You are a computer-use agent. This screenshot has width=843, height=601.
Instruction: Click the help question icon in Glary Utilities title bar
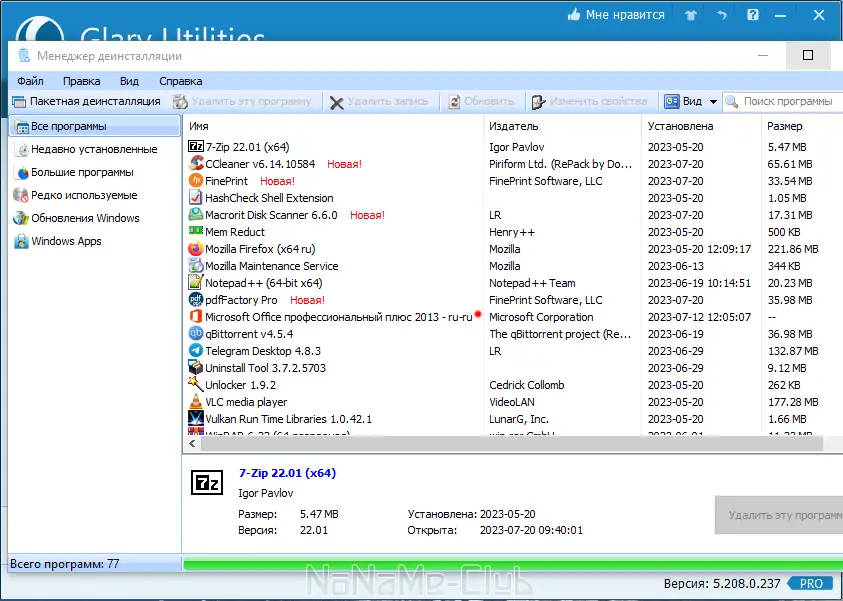pos(753,15)
